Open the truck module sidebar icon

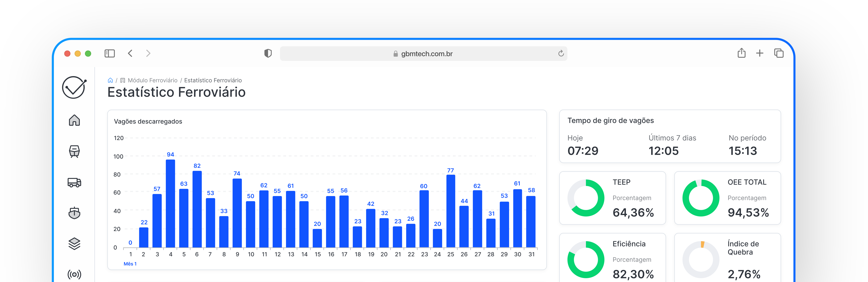tap(74, 182)
